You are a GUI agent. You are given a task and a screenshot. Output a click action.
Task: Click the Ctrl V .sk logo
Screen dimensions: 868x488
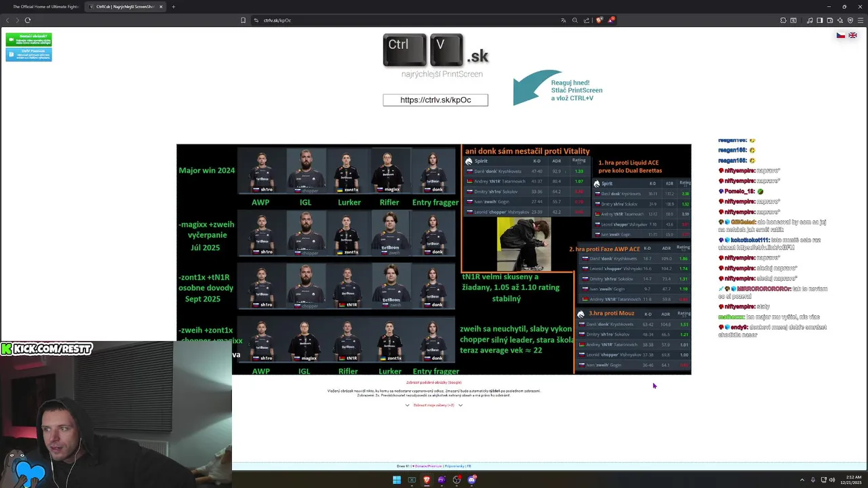click(435, 52)
